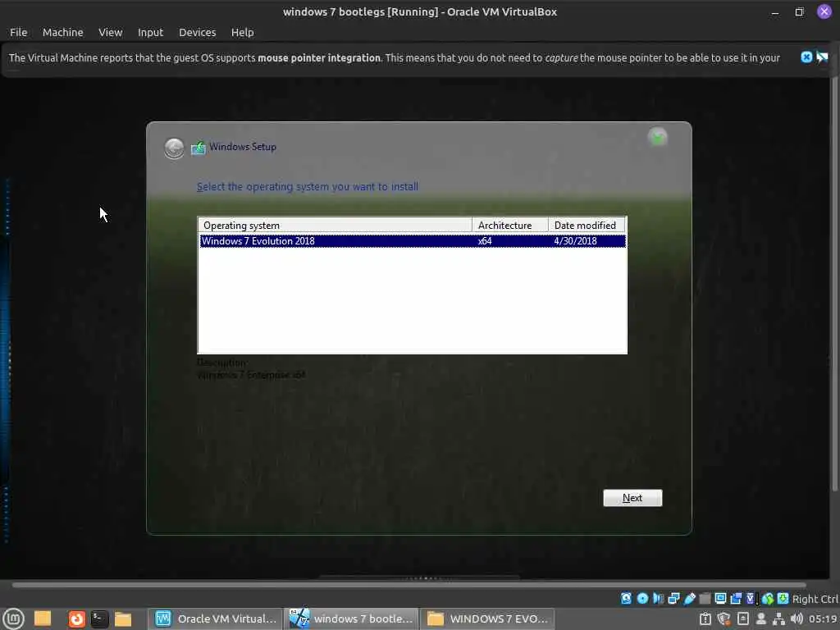Click the CPU virtualization V status icon
This screenshot has height=630, width=840.
[x=751, y=598]
